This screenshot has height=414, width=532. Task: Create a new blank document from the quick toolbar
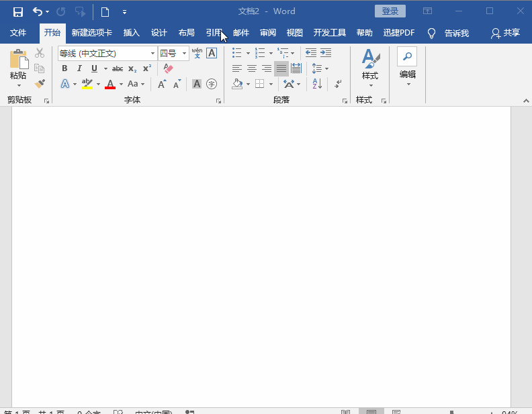pos(105,12)
